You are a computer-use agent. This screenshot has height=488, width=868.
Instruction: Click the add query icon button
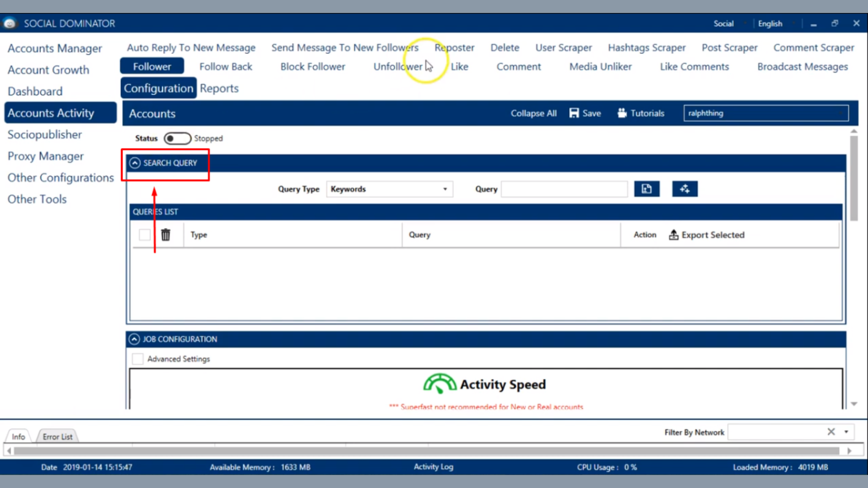coord(684,189)
